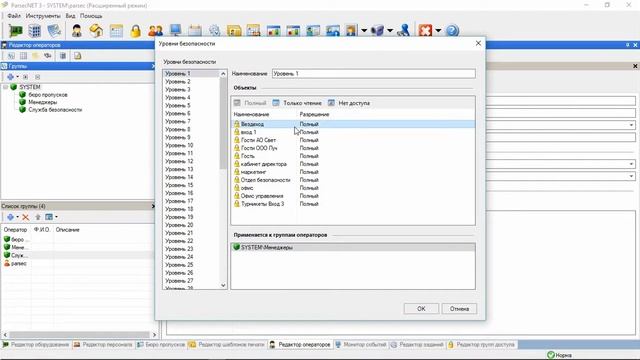The image size is (640, 360).
Task: Click the golden padlock toolbar icon
Action: (x=136, y=31)
